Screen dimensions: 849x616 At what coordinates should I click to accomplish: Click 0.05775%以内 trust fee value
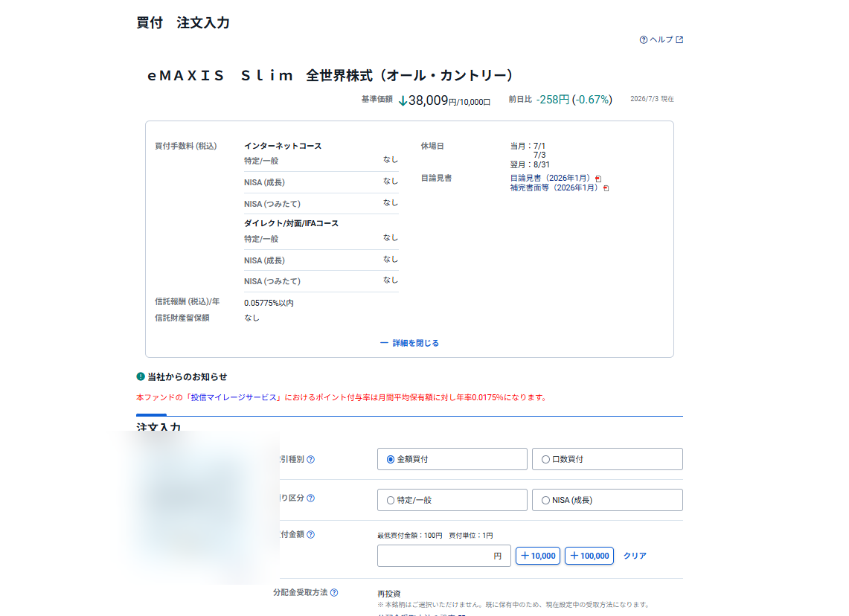[x=269, y=303]
